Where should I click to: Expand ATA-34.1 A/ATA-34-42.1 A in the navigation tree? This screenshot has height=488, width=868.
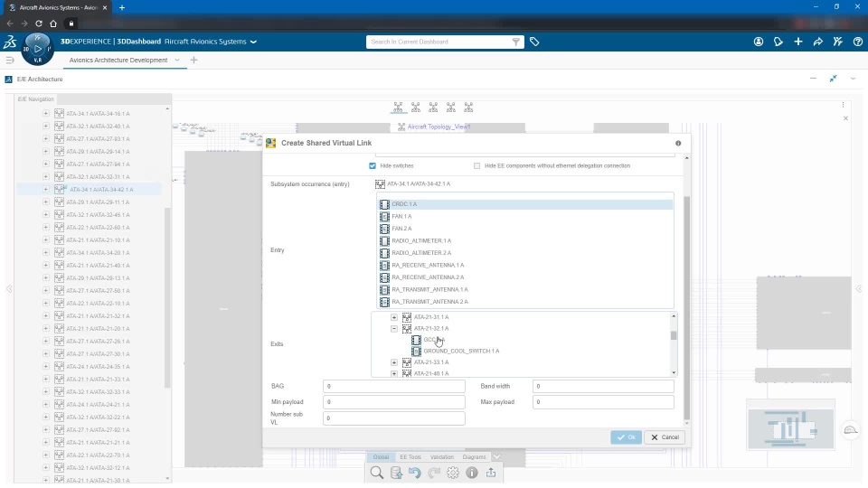click(x=46, y=189)
